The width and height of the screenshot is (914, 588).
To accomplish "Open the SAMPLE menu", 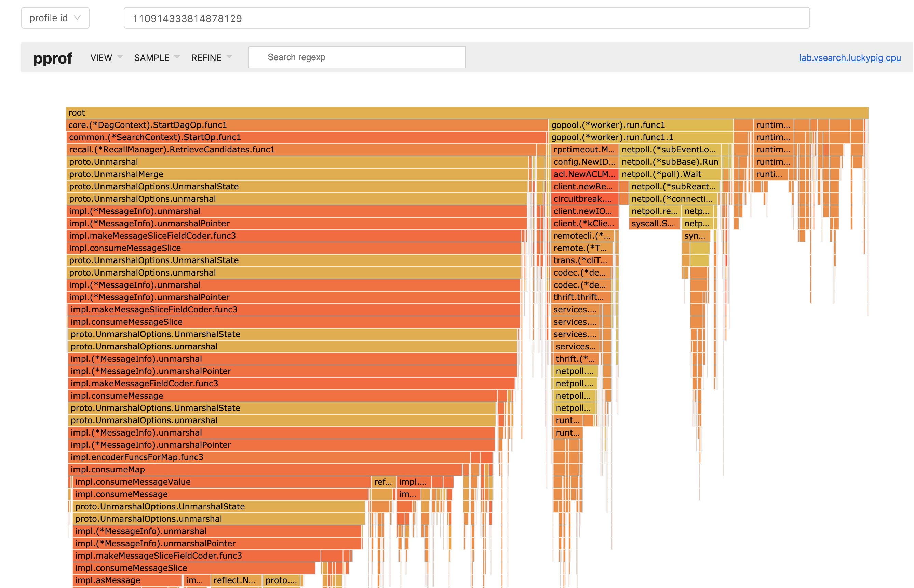I will tap(151, 57).
